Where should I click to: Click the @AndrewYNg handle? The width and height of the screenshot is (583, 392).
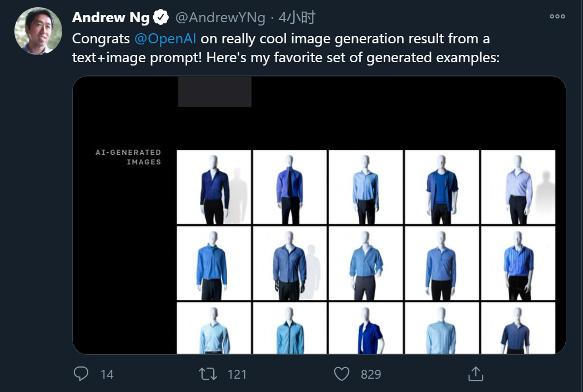coord(221,18)
